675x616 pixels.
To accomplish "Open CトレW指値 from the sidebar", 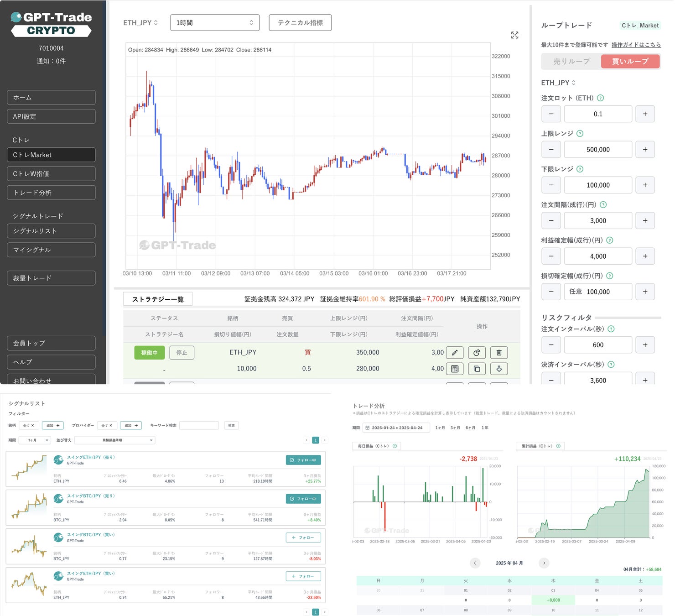I will [x=51, y=173].
